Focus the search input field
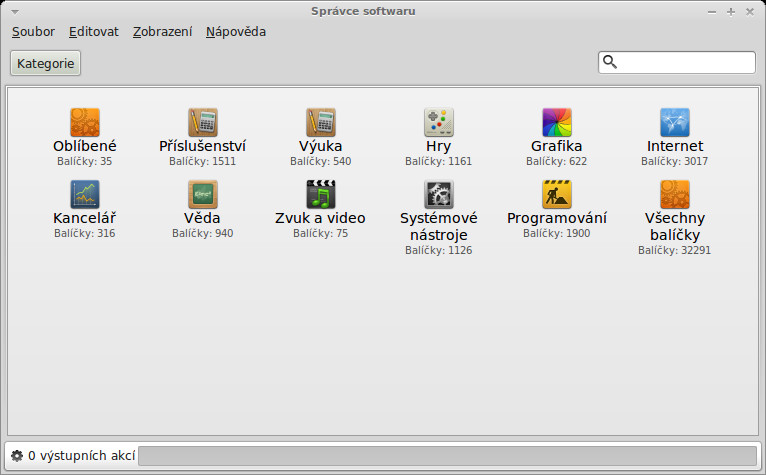This screenshot has width=766, height=475. [677, 63]
